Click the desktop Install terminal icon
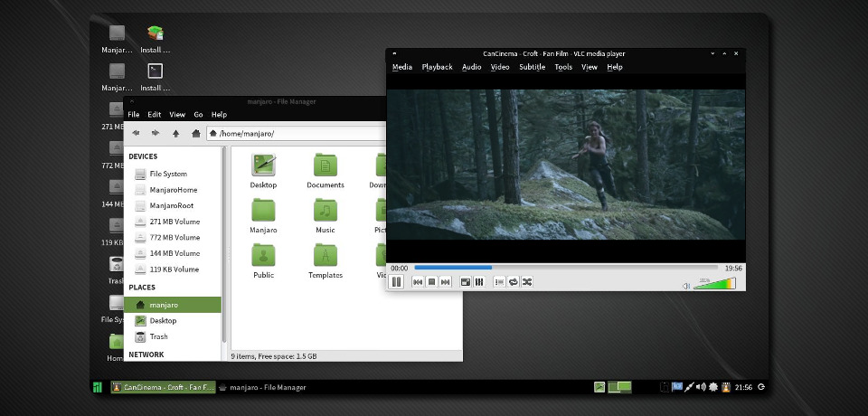 (155, 77)
